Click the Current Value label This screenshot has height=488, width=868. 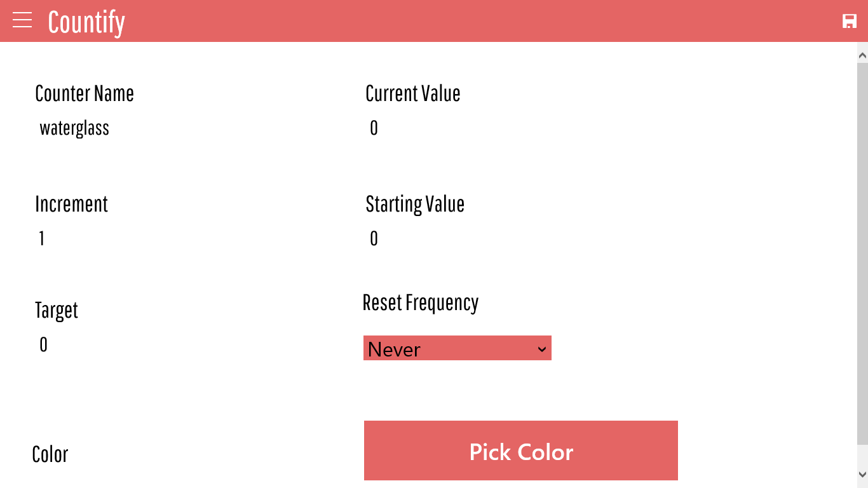point(412,94)
